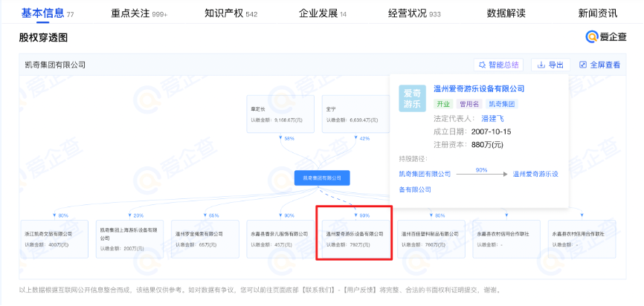
Task: Select the 凯奇集团上海游乐设备有限公司 node
Action: coord(130,239)
